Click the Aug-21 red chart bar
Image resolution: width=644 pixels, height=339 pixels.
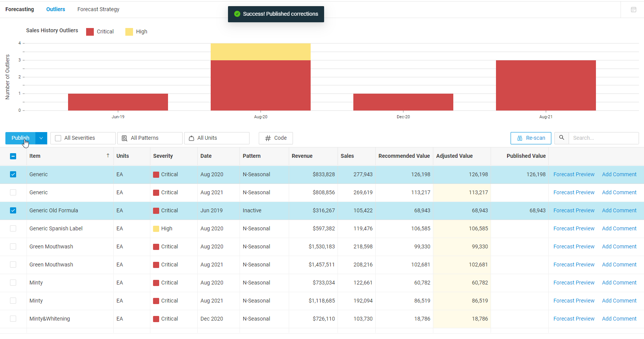point(546,85)
